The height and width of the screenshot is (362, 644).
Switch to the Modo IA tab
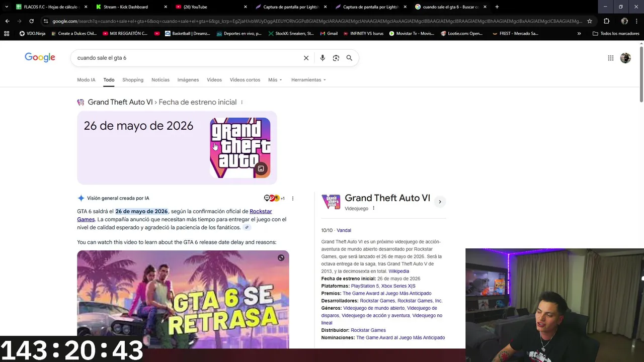coord(86,80)
